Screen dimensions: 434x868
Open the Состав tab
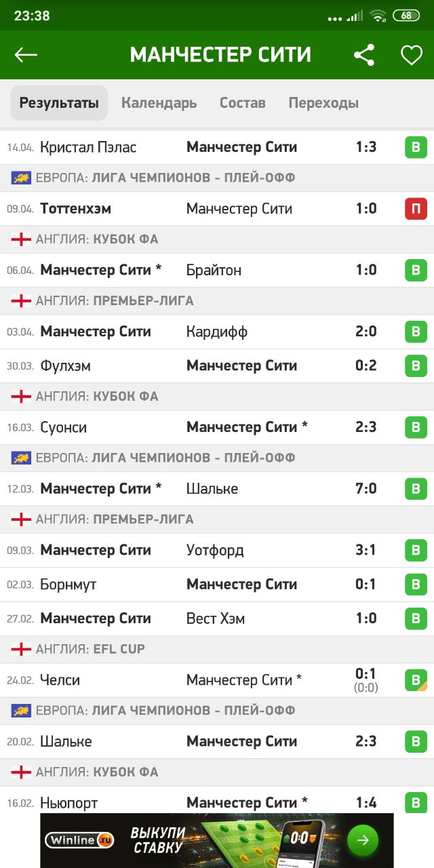(242, 103)
